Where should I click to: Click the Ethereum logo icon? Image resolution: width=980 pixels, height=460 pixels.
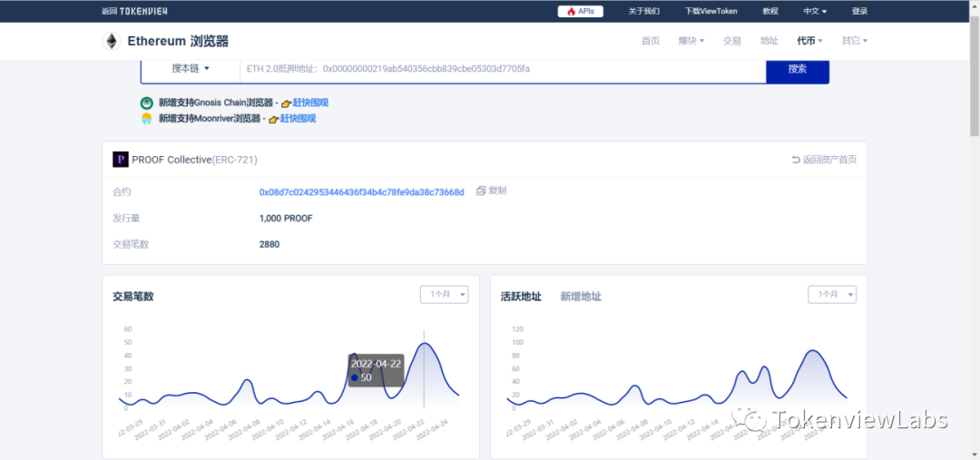(x=112, y=41)
